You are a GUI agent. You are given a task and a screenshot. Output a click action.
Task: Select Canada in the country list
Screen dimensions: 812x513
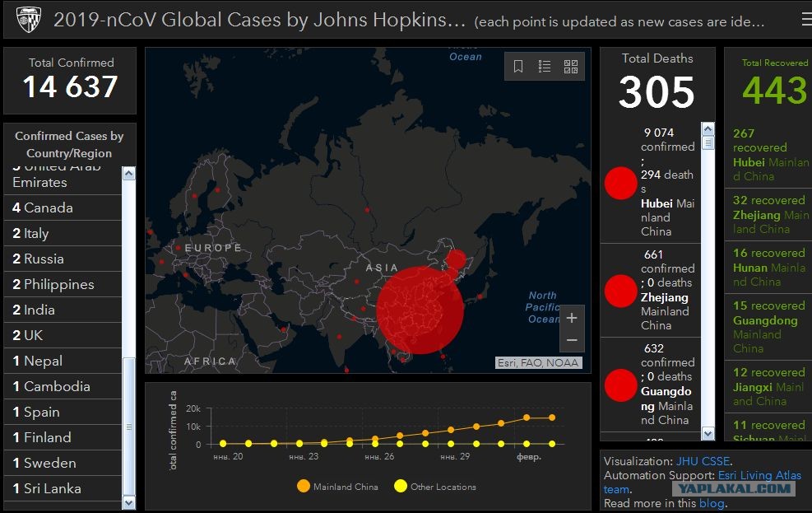tap(63, 208)
